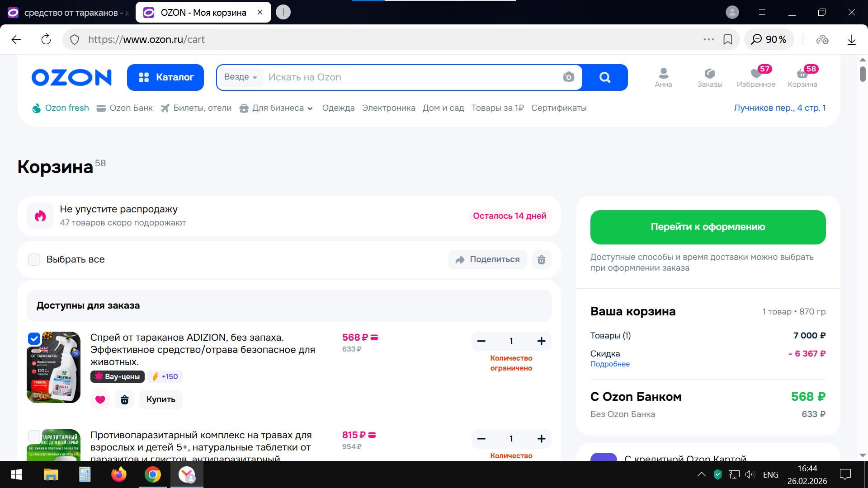Uncheck the ADIZION spray item checkbox

(34, 338)
